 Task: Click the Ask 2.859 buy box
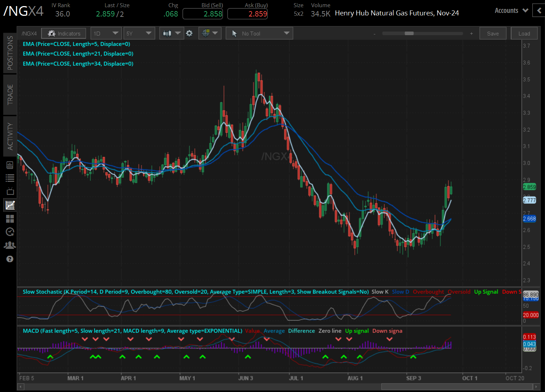point(247,13)
